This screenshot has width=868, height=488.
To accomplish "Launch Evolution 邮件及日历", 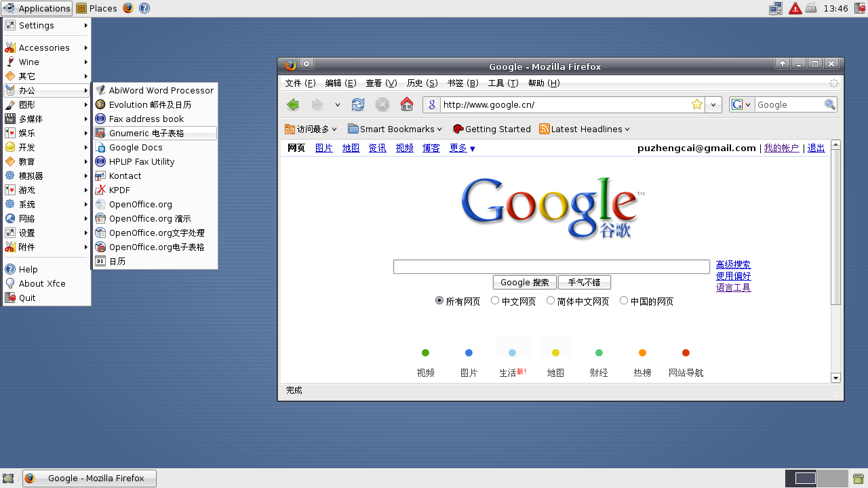I will (x=155, y=104).
